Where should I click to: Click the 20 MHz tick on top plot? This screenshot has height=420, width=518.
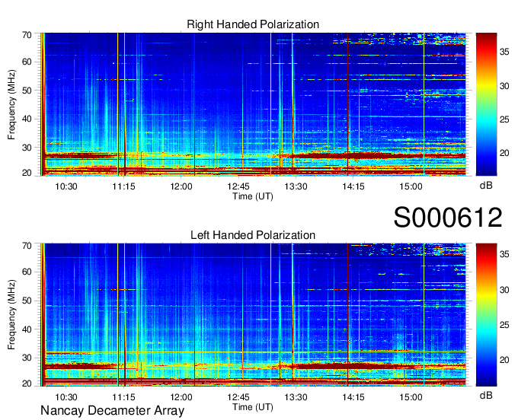pos(27,173)
